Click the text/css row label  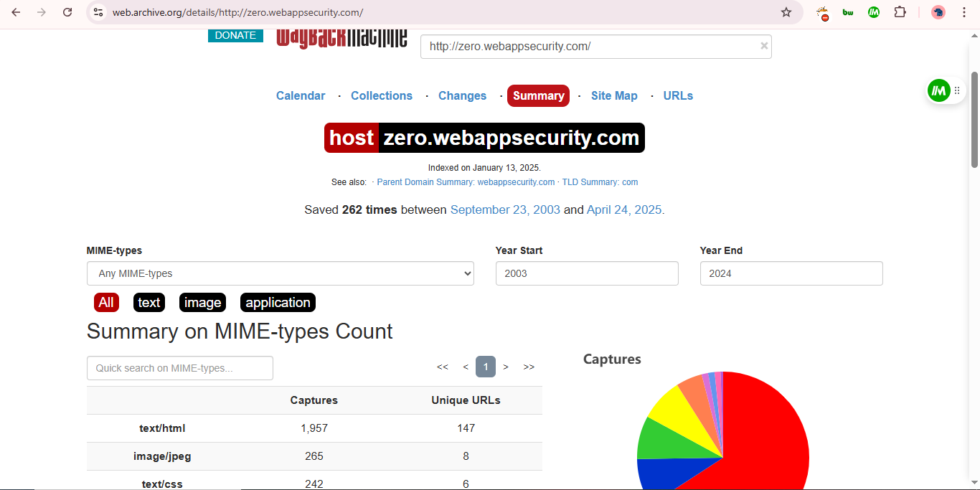pyautogui.click(x=162, y=484)
